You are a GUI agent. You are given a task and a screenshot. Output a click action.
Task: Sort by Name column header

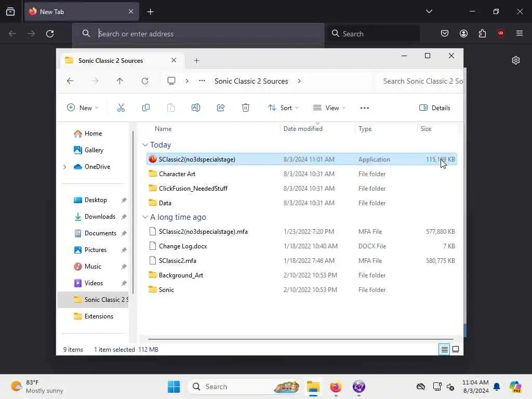click(163, 129)
